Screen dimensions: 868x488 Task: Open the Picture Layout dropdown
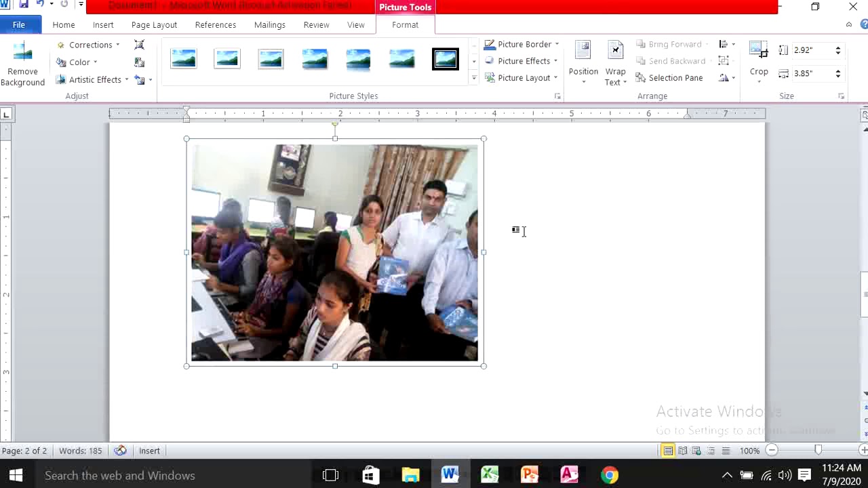(x=521, y=78)
